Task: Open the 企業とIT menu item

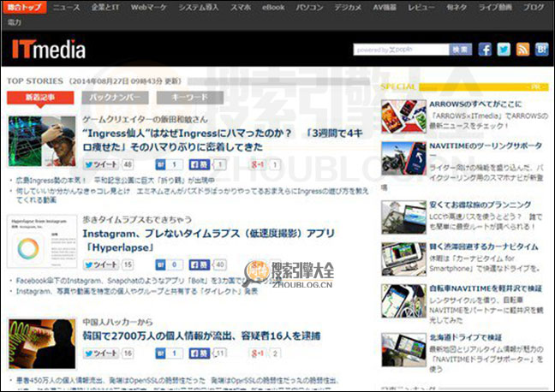Action: (105, 7)
